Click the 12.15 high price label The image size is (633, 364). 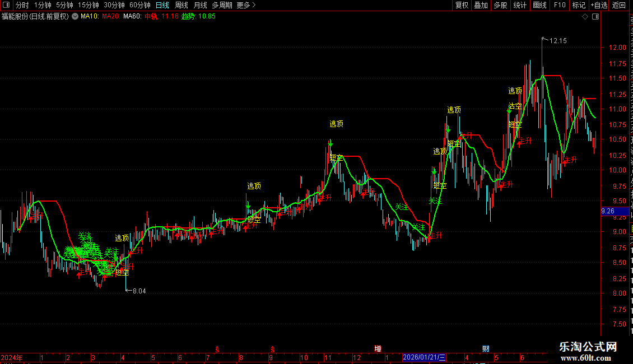pyautogui.click(x=558, y=41)
